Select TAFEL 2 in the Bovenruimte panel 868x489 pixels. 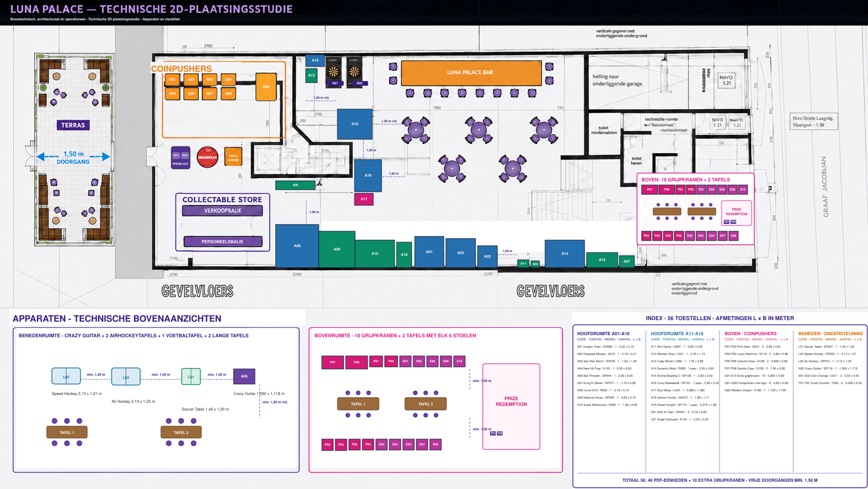[x=426, y=404]
